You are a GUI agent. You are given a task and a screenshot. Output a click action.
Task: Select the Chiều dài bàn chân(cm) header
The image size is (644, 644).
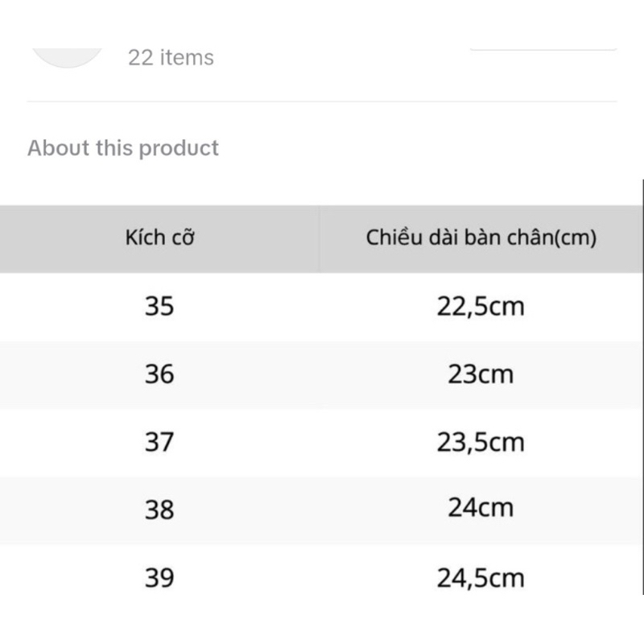pyautogui.click(x=481, y=238)
